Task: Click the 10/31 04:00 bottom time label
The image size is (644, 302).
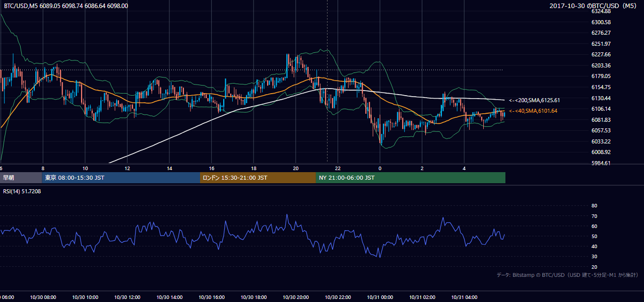Action: (x=464, y=297)
